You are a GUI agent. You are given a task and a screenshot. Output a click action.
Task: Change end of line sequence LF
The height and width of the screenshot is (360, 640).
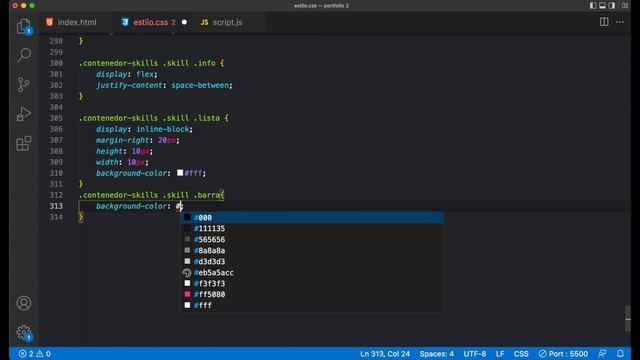(x=500, y=354)
